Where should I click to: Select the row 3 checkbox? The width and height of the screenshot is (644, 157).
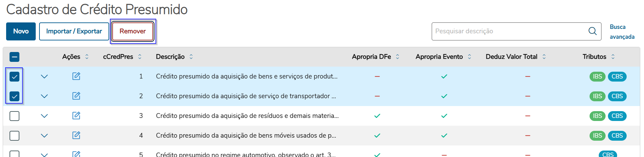click(x=14, y=116)
